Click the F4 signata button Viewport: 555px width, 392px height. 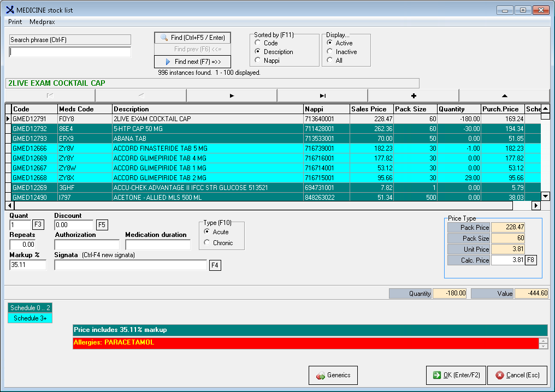(215, 265)
